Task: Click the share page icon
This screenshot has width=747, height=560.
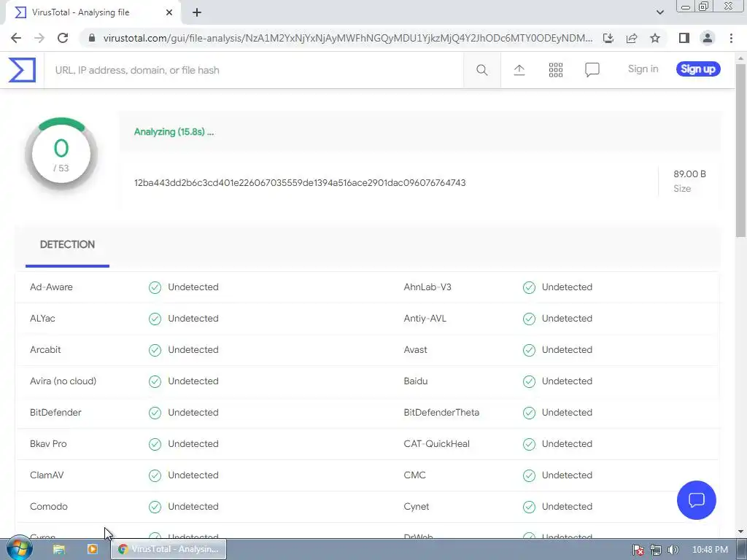Action: click(x=632, y=38)
